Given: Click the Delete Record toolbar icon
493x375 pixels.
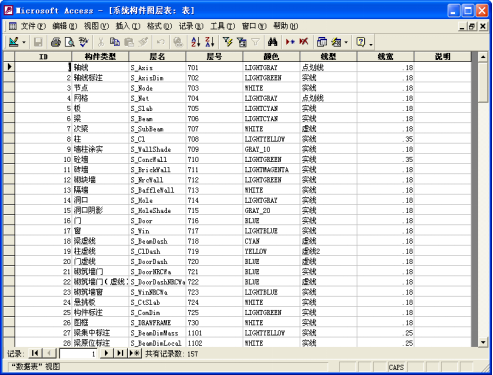Looking at the screenshot, I should [x=303, y=42].
